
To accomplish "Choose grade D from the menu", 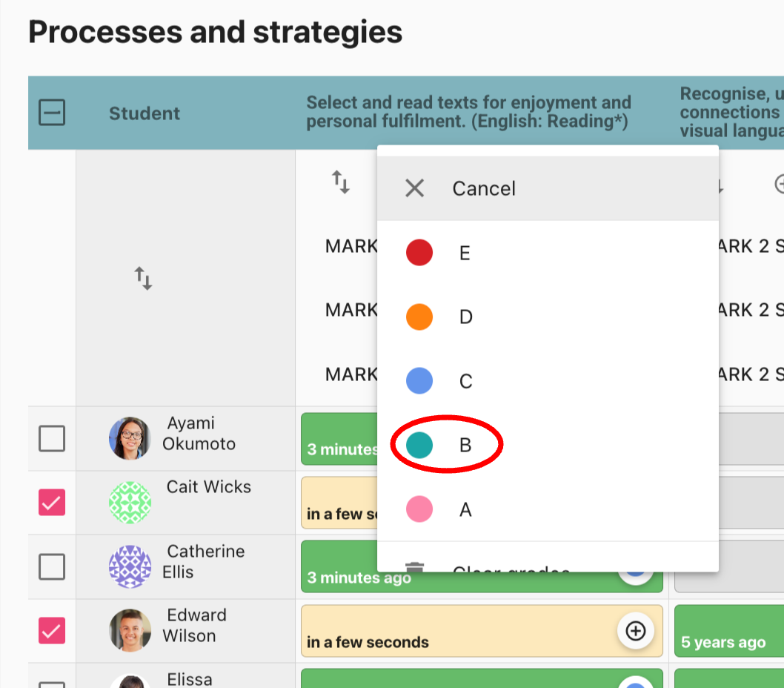I will [x=465, y=317].
